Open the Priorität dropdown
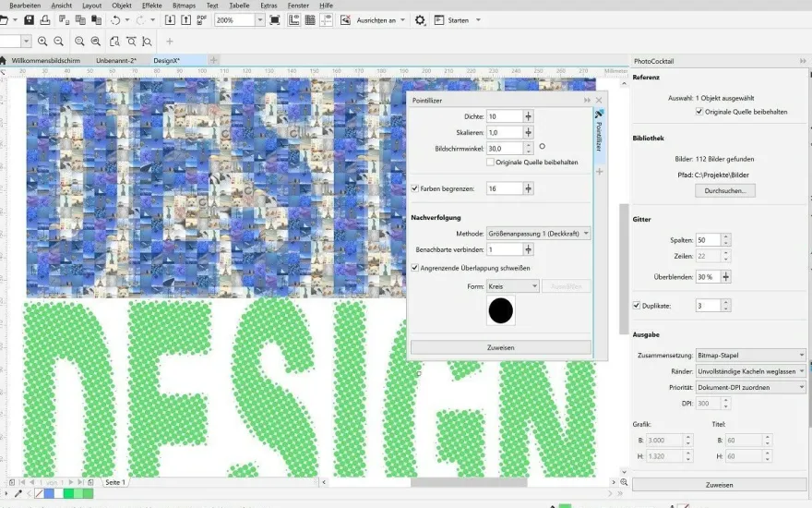812x508 pixels. 751,388
